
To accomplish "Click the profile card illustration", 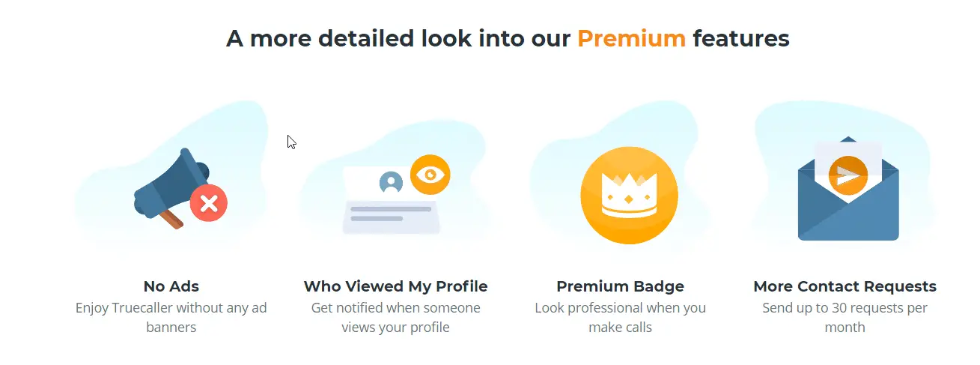I will 395,195.
